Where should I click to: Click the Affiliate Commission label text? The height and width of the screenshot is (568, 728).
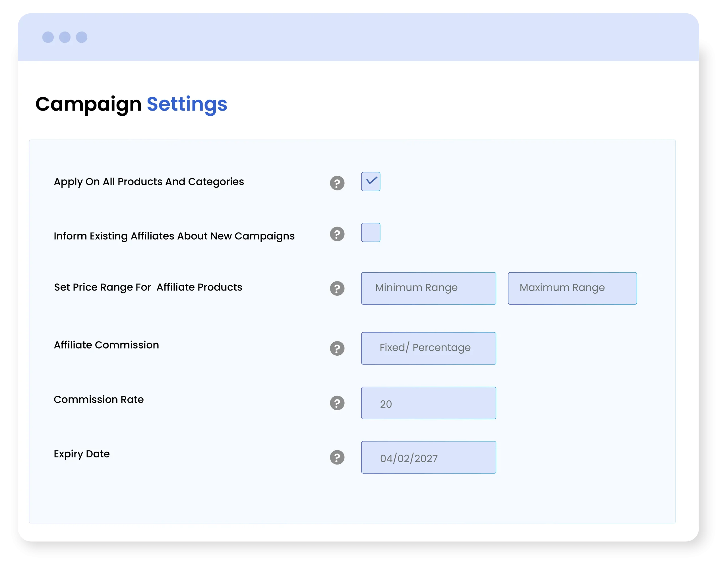pos(106,345)
